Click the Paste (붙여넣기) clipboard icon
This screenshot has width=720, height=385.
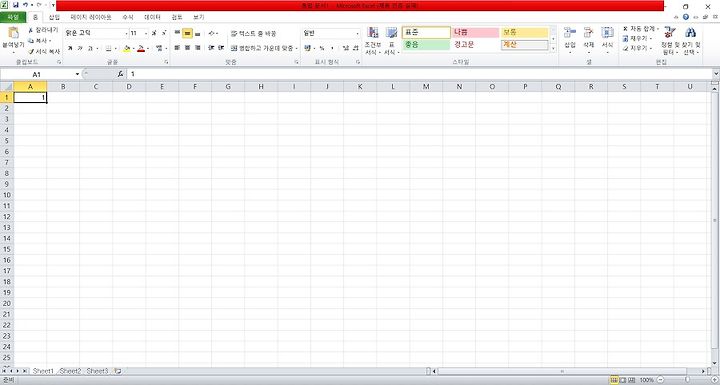click(x=13, y=34)
